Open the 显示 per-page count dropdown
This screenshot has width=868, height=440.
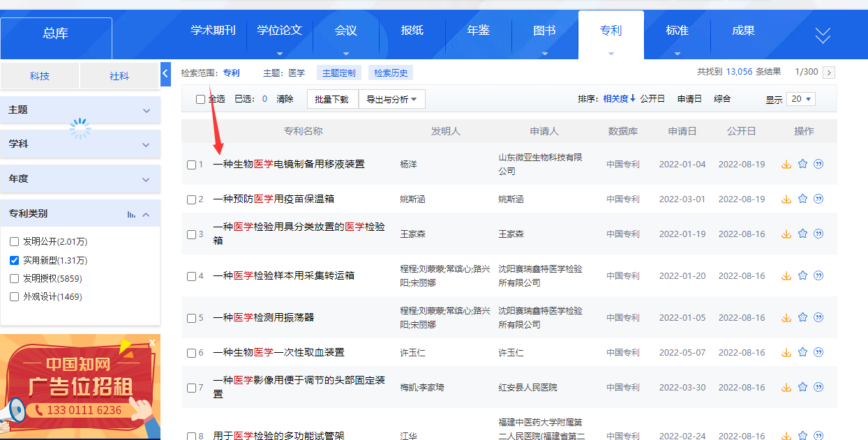[x=801, y=99]
